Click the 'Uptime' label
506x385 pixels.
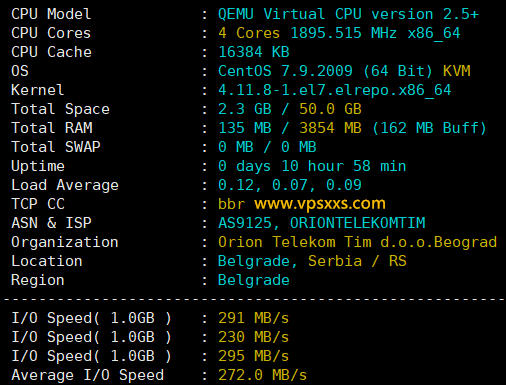click(x=38, y=166)
